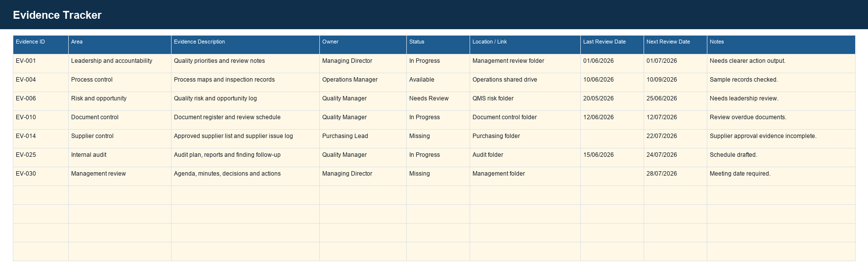Click cell EV-006
Image resolution: width=868 pixels, height=280 pixels.
coord(41,101)
